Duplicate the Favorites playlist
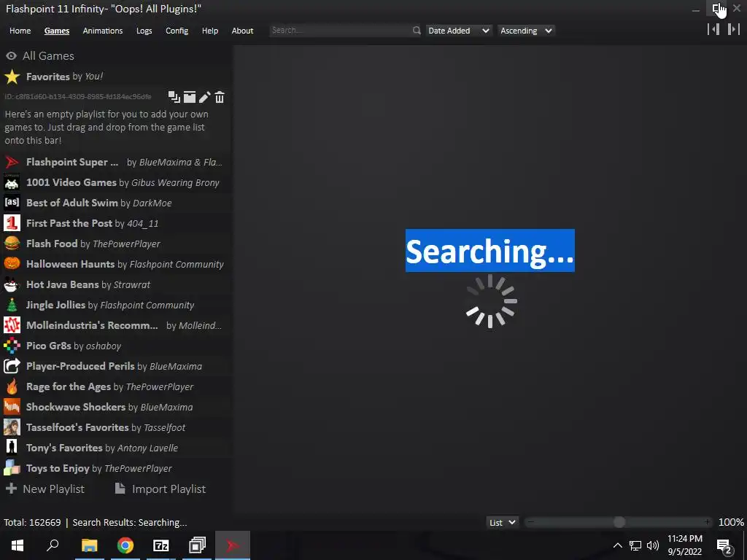This screenshot has height=560, width=747. tap(174, 97)
